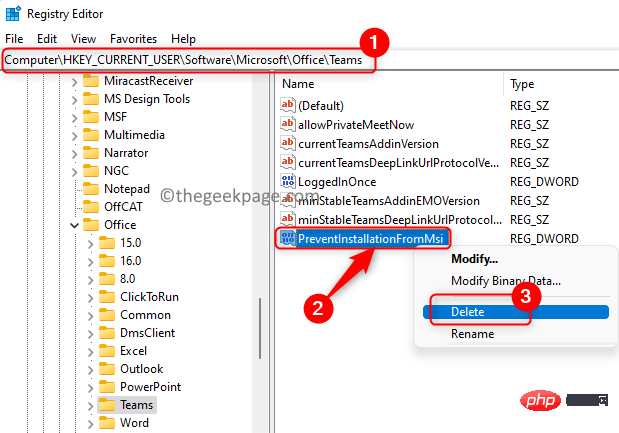Click the Registry Editor app icon
The image size is (619, 433).
pyautogui.click(x=13, y=13)
